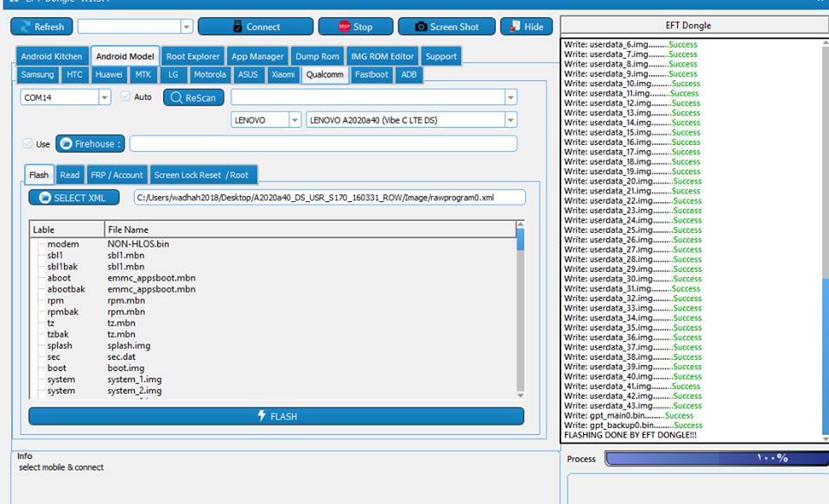Screen dimensions: 829x504
Task: Select the Samsung brand tab
Action: (37, 74)
